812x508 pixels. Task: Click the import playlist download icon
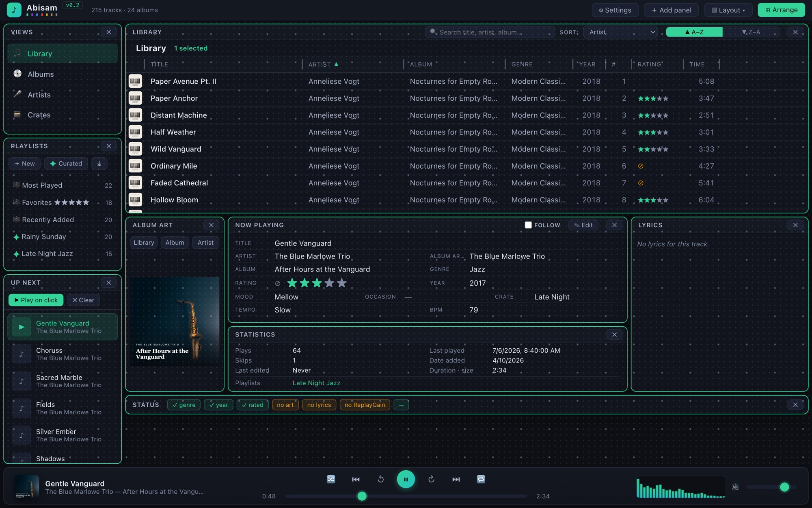[x=99, y=163]
